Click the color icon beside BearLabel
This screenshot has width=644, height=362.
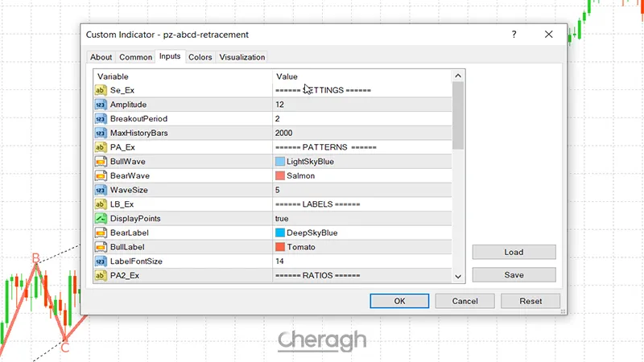pos(101,233)
